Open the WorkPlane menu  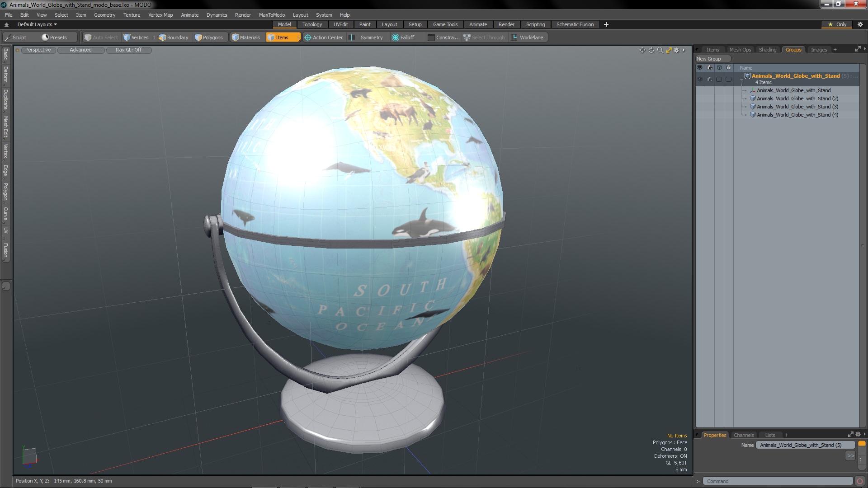click(x=527, y=38)
